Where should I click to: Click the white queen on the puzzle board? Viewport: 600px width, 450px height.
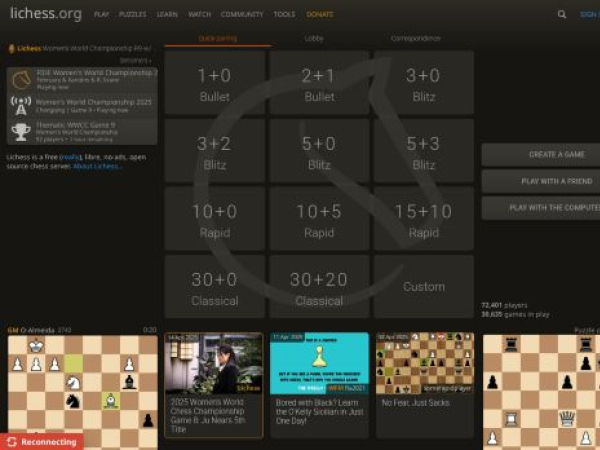567,419
